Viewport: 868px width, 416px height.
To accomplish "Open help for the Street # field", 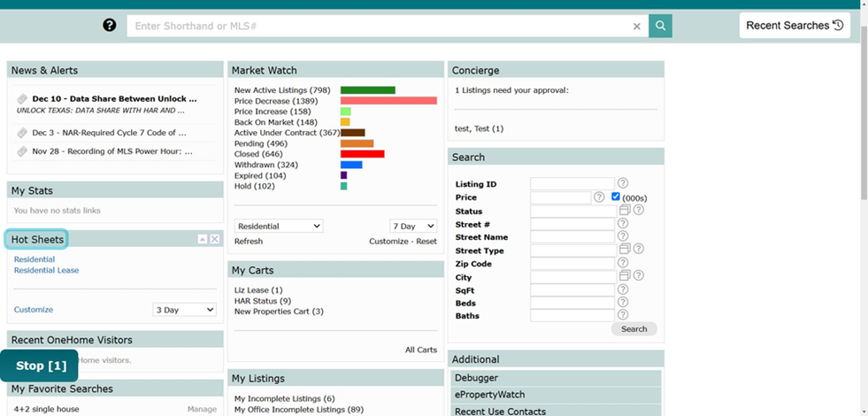I will click(623, 223).
